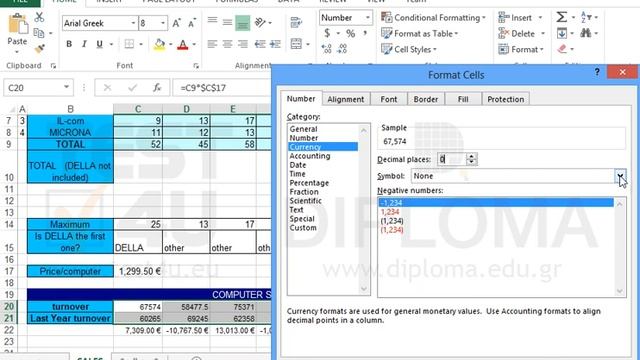Expand the Name Box dropdown arrow

[x=66, y=87]
